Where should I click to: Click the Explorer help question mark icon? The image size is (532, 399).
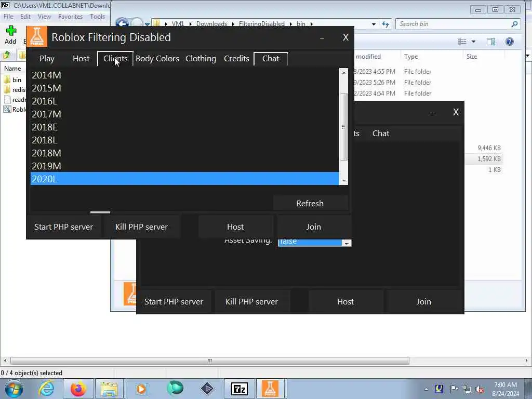point(509,42)
